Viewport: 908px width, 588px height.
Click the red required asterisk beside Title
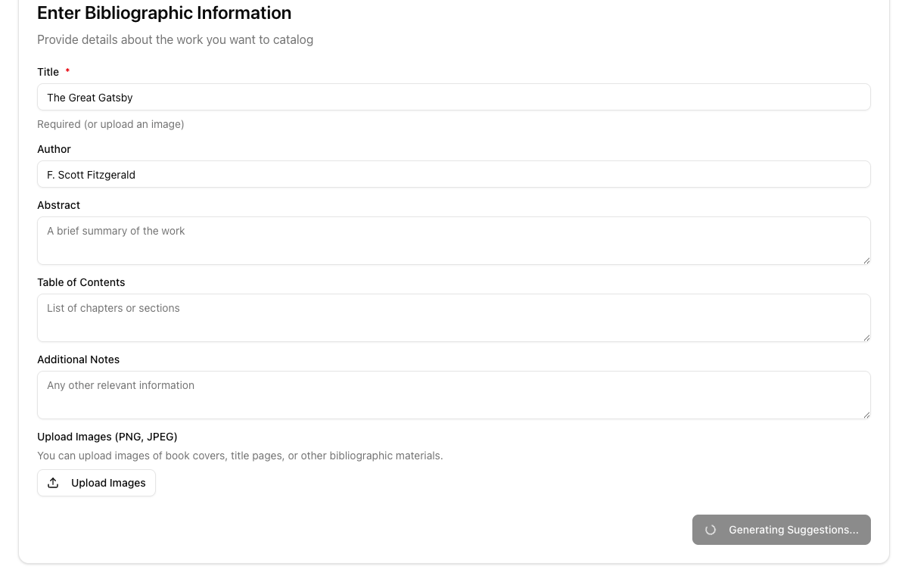67,70
